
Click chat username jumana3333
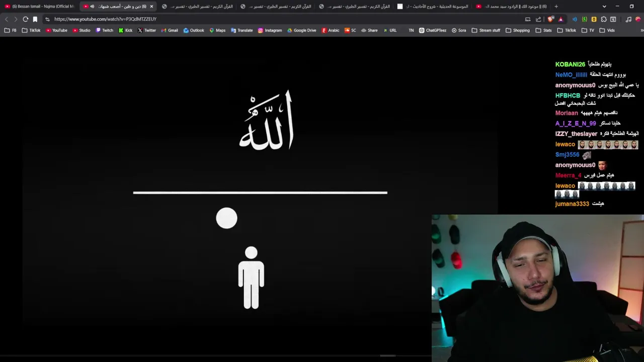[x=572, y=204]
